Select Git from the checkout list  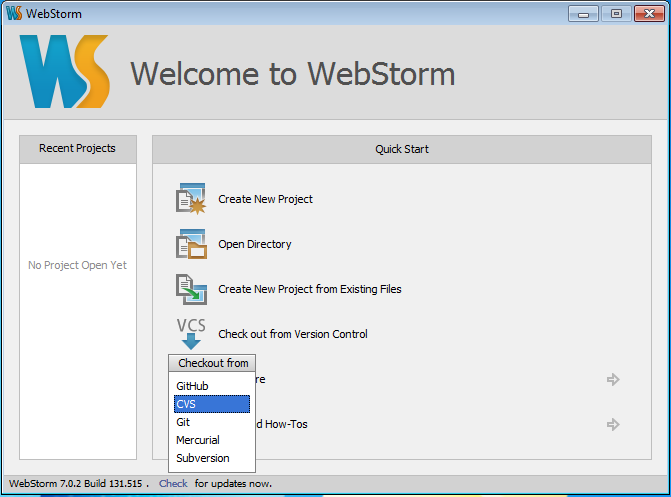(212, 422)
